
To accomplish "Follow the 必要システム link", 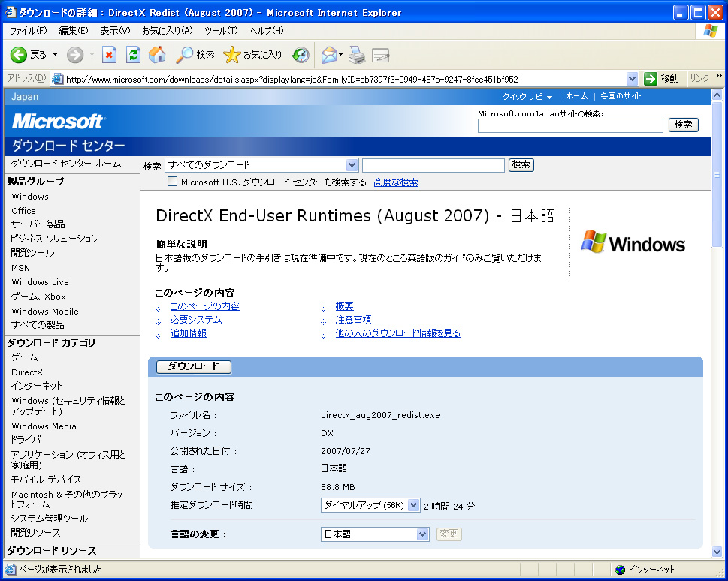I will pyautogui.click(x=195, y=320).
